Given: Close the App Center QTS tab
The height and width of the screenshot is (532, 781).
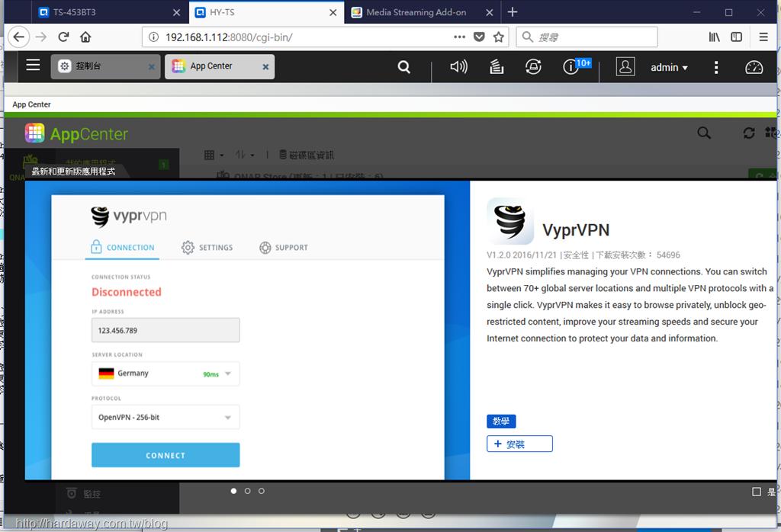Looking at the screenshot, I should coord(265,66).
